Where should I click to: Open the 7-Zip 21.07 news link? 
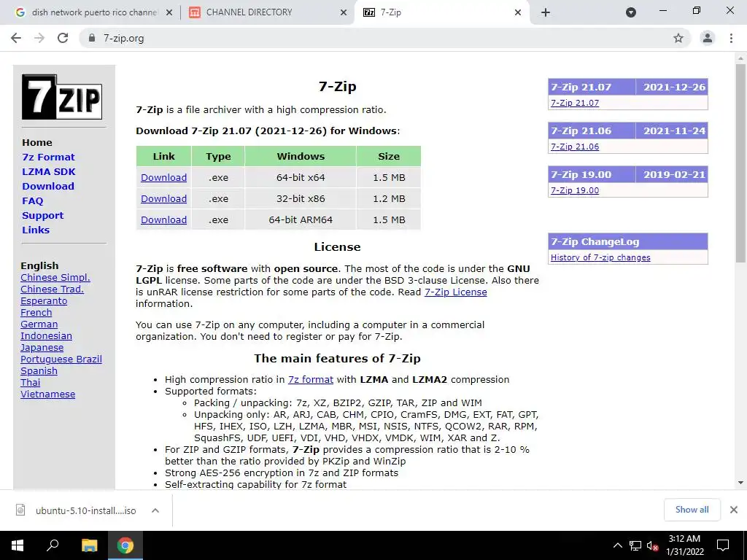(x=575, y=103)
